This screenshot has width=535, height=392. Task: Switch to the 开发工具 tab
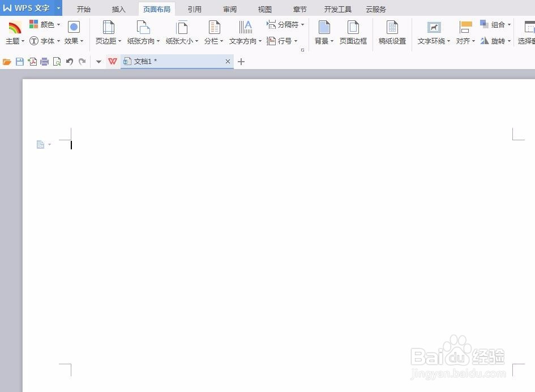click(338, 9)
